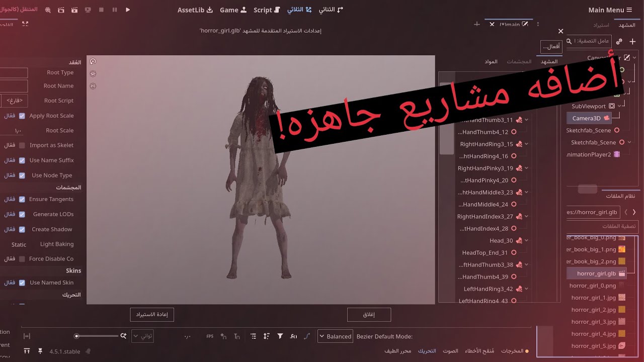Open the seconds time unit dropdown

[142, 336]
